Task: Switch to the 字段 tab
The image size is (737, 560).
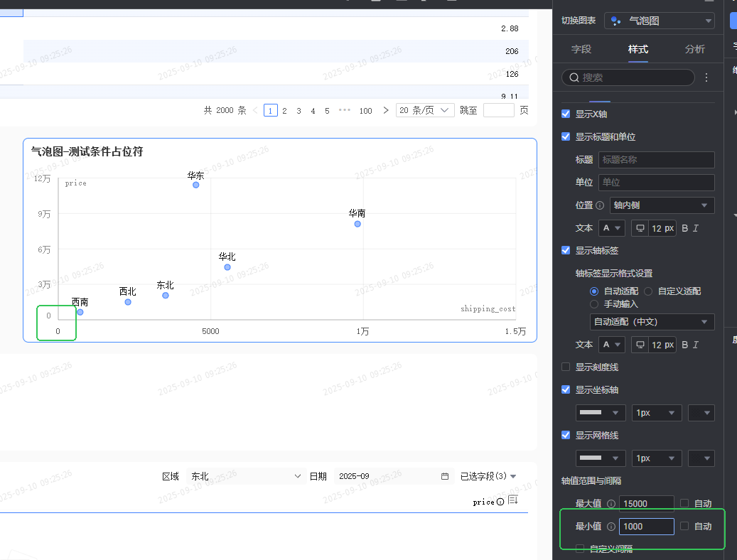Action: (x=581, y=49)
